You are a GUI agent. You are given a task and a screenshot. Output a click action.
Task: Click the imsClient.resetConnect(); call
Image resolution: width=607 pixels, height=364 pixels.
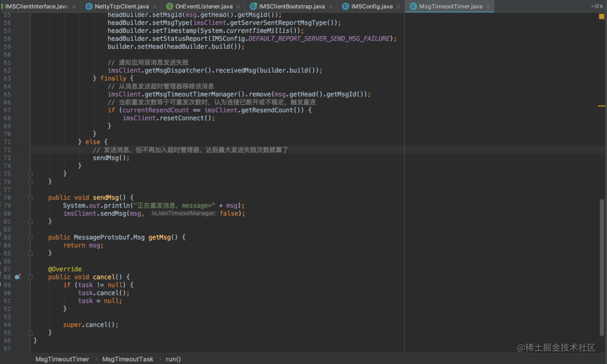click(x=169, y=118)
